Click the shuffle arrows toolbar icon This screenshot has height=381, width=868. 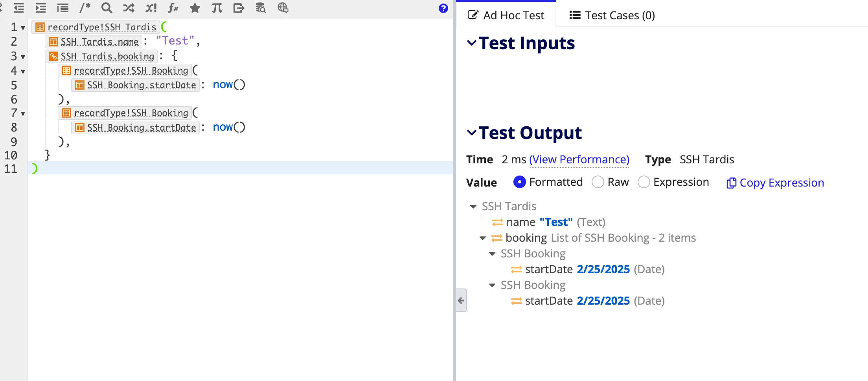129,8
